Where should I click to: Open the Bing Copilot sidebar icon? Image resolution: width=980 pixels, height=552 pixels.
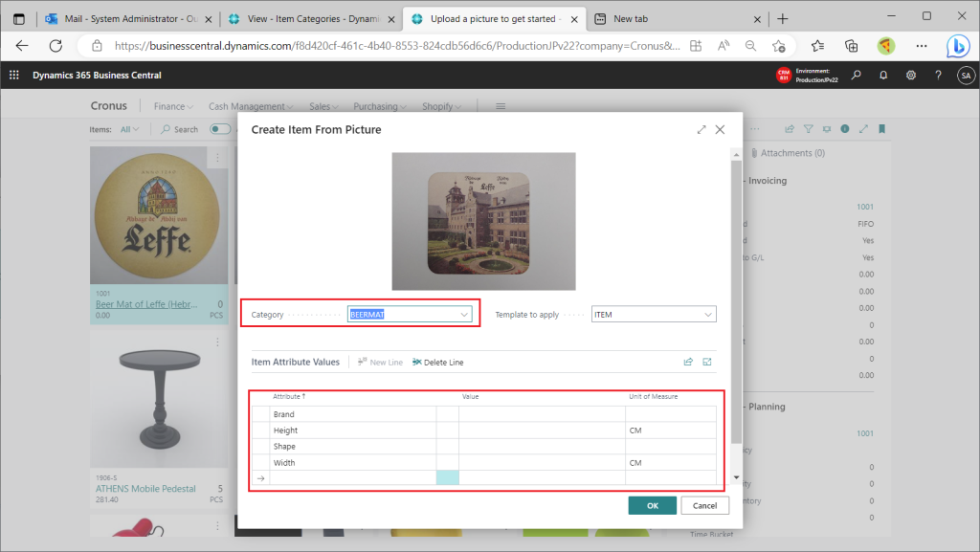[958, 45]
